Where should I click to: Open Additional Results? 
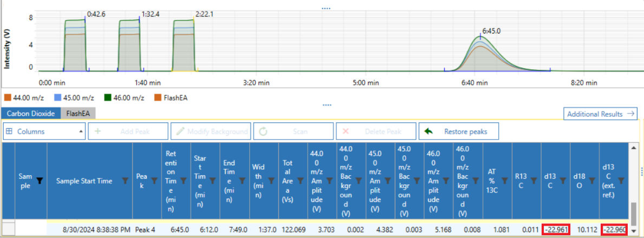click(601, 114)
